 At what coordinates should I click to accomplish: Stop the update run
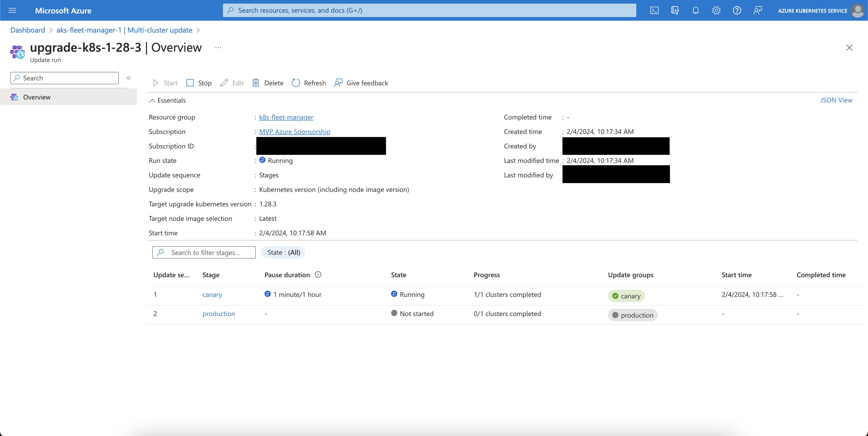pos(199,83)
